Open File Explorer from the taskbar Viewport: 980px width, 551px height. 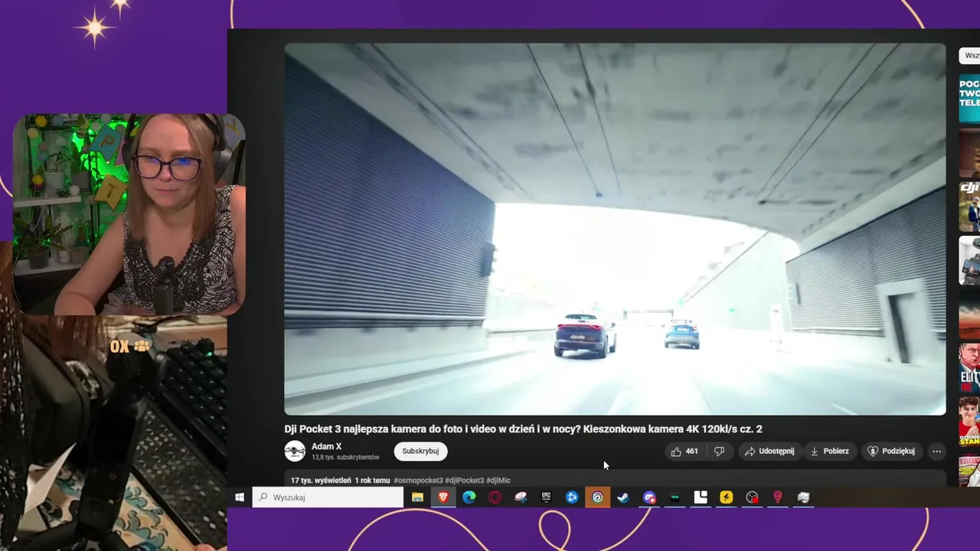(x=417, y=497)
